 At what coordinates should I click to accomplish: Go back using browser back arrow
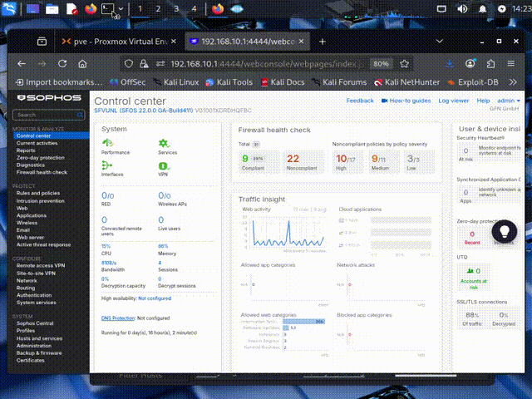pos(20,63)
